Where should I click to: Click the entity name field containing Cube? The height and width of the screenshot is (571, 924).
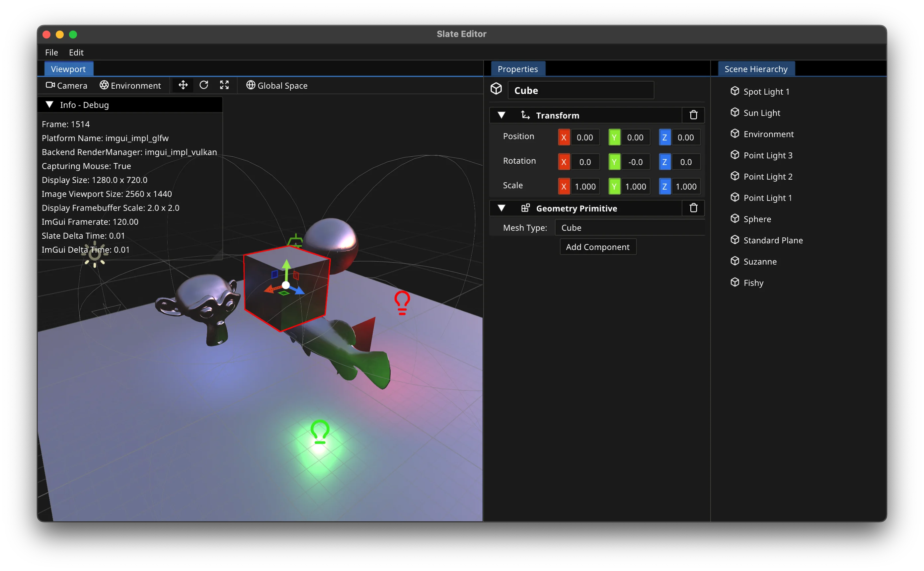point(581,90)
